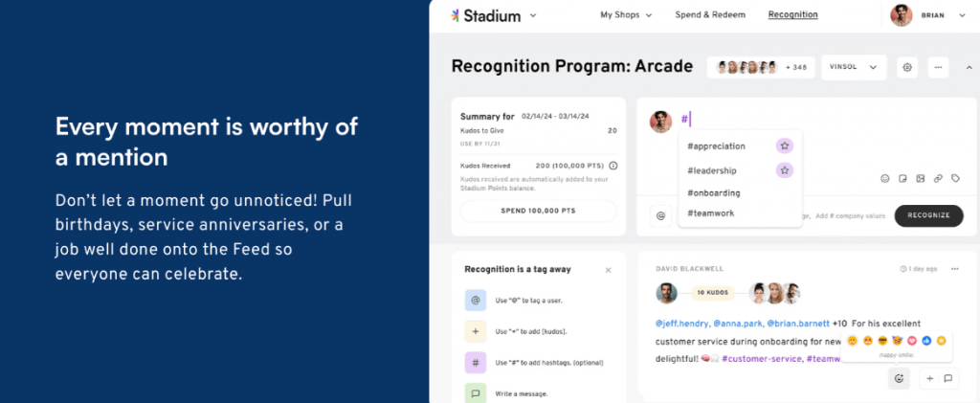Insert emoji using composer smiley icon
The image size is (980, 403).
click(885, 179)
